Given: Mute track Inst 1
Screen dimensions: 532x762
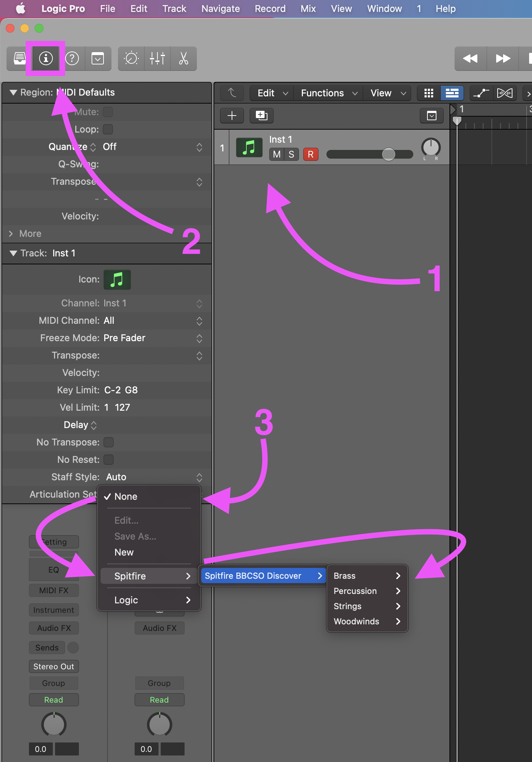Looking at the screenshot, I should point(276,154).
